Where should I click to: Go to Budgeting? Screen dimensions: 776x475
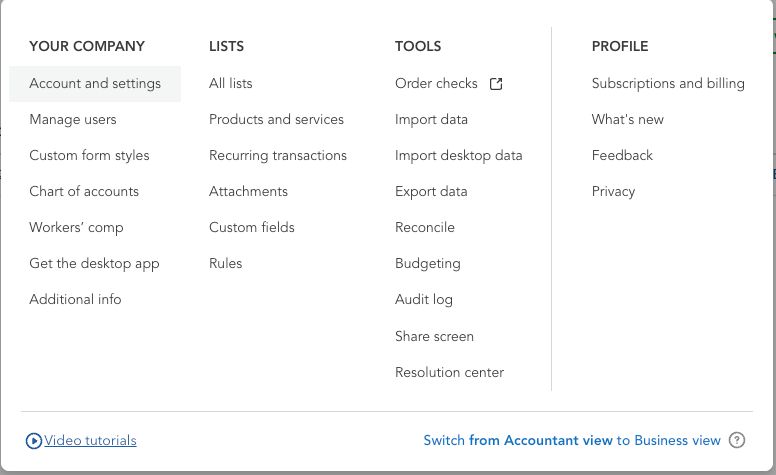point(428,264)
